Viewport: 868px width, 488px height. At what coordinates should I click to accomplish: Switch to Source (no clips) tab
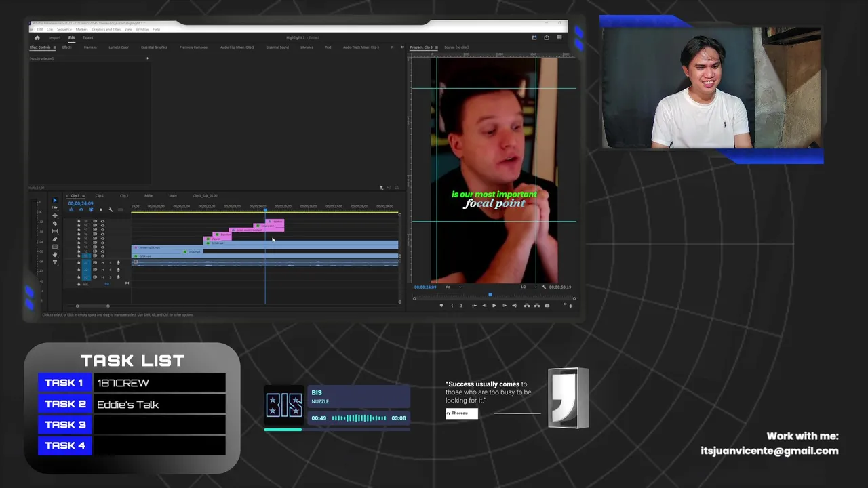(x=456, y=47)
